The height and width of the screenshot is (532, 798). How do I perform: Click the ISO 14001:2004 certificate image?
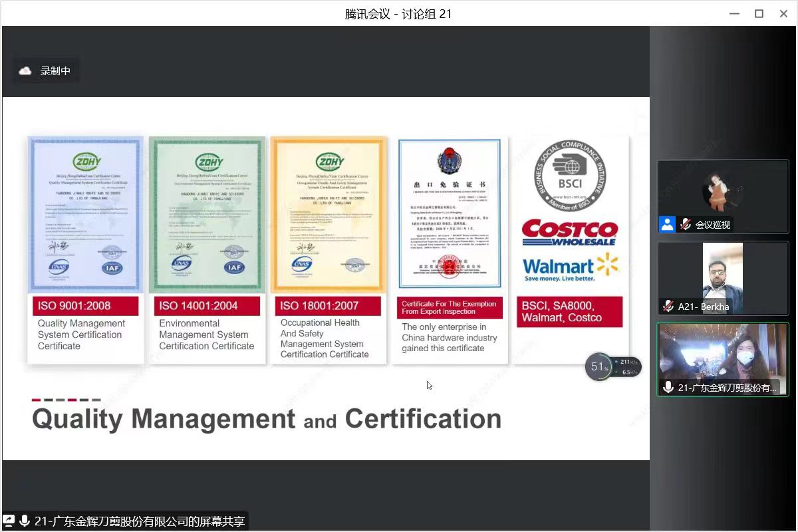click(x=207, y=215)
